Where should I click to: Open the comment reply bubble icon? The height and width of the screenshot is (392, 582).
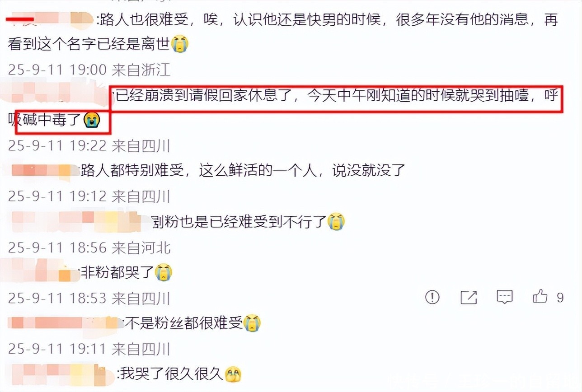click(x=504, y=297)
